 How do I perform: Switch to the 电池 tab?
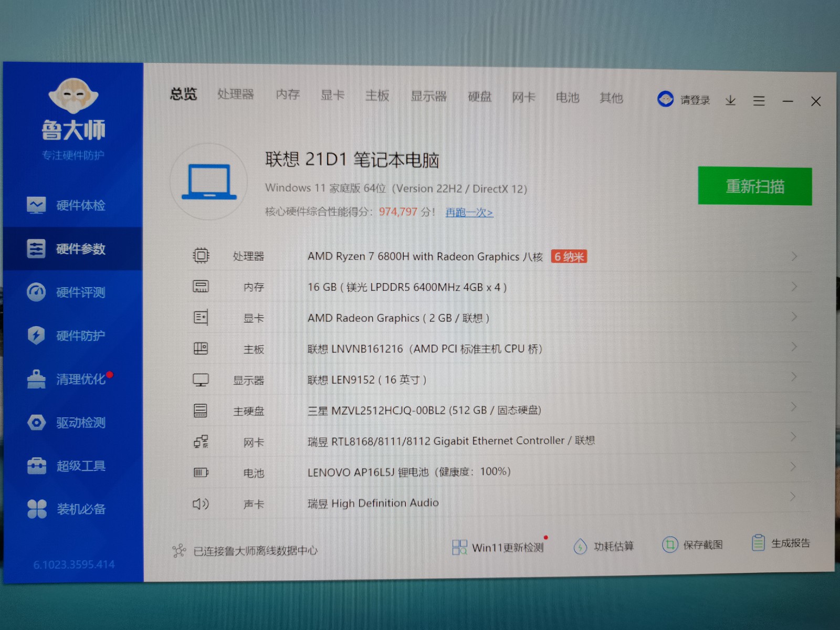[x=568, y=98]
